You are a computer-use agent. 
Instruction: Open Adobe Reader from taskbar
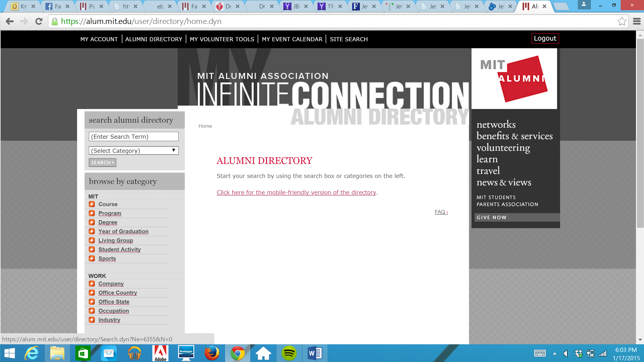click(x=160, y=353)
